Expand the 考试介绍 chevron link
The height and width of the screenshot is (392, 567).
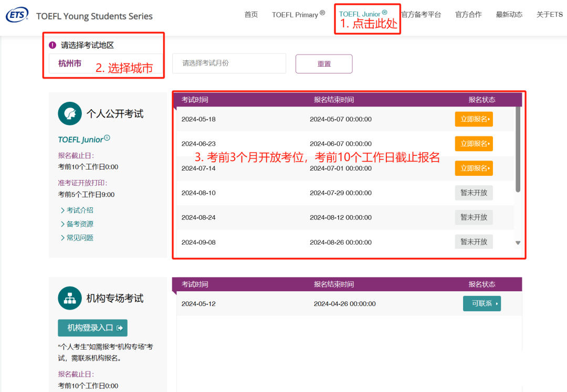(77, 210)
